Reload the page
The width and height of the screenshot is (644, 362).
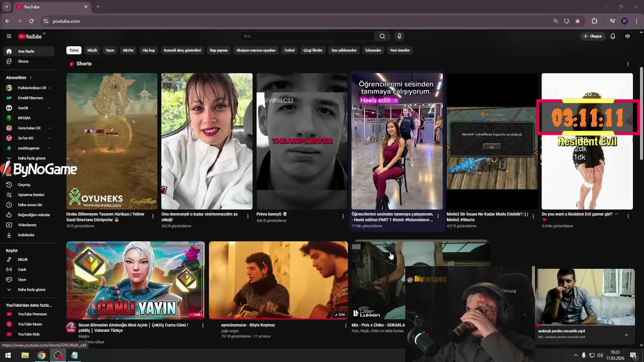(x=31, y=21)
